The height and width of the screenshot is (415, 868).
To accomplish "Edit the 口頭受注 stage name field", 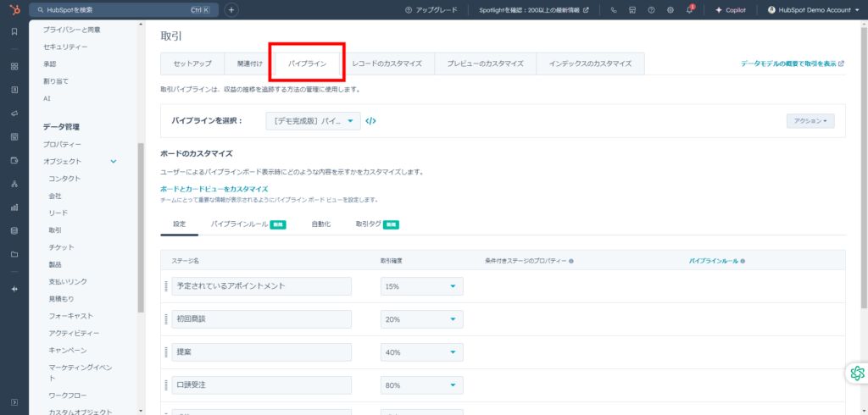I will click(262, 385).
